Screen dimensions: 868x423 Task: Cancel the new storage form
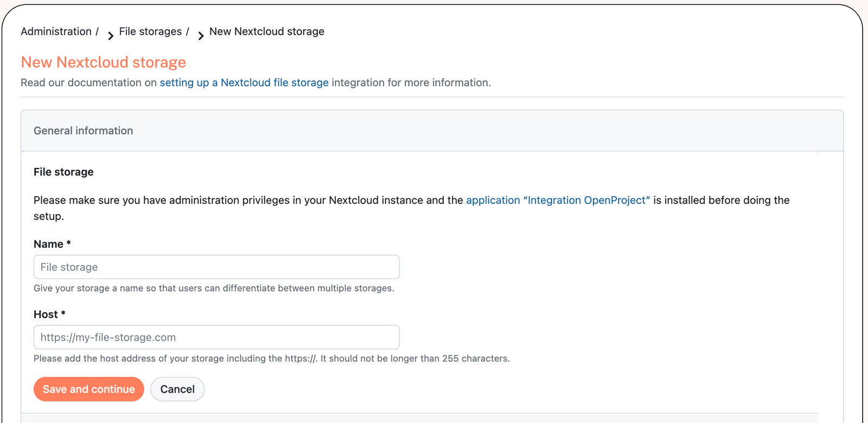point(177,389)
